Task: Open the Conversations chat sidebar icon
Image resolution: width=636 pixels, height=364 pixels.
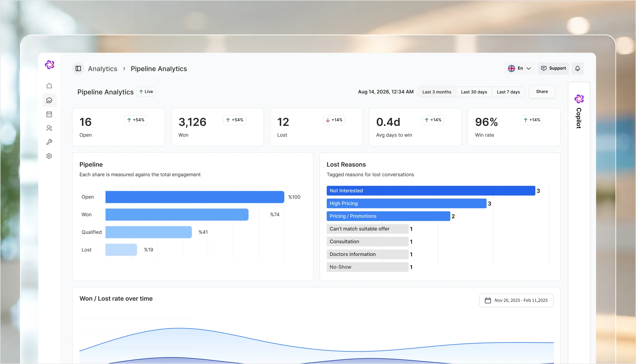Action: click(49, 100)
